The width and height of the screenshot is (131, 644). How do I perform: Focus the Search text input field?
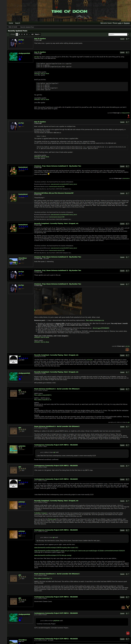(118, 34)
